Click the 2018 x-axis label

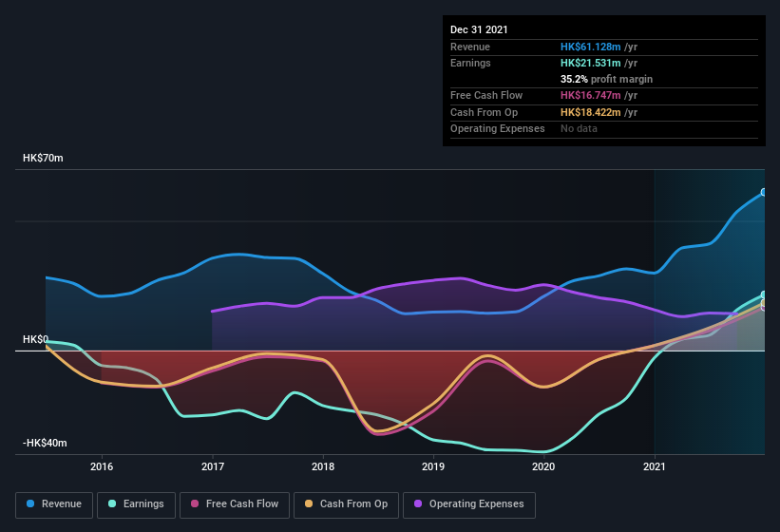click(x=323, y=466)
